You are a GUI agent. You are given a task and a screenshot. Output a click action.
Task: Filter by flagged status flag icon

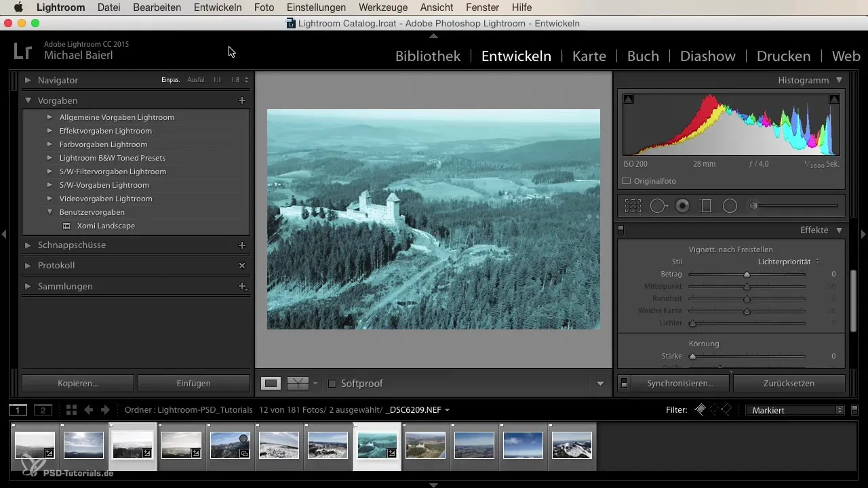coord(701,409)
